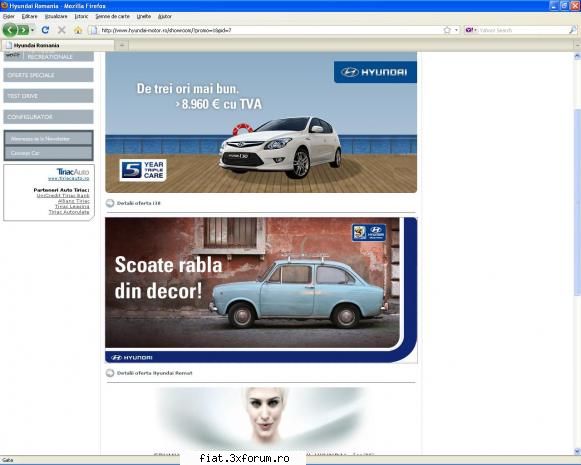581x465 pixels.
Task: Click the scrollbar down arrow
Action: pos(577,451)
